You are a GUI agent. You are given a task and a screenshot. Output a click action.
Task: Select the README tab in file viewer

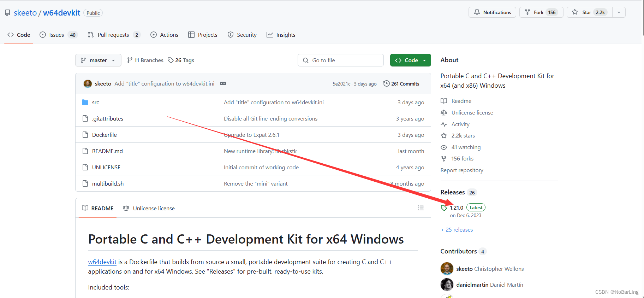(98, 208)
